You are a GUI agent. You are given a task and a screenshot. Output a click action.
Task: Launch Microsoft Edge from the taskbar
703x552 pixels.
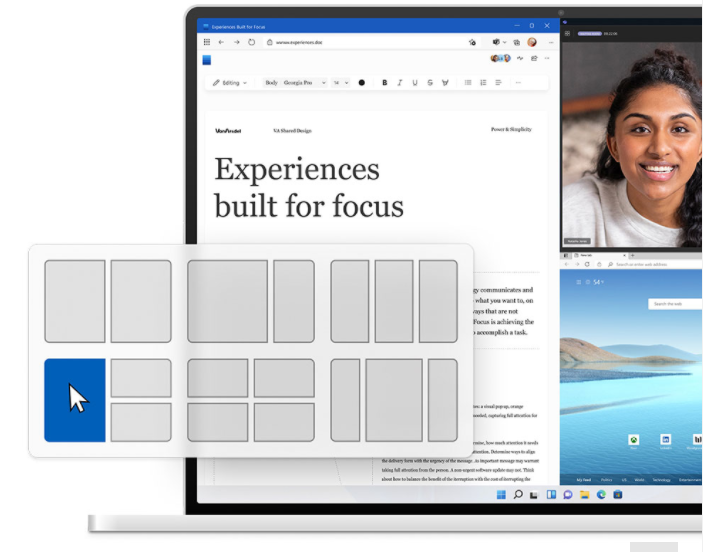tap(601, 495)
